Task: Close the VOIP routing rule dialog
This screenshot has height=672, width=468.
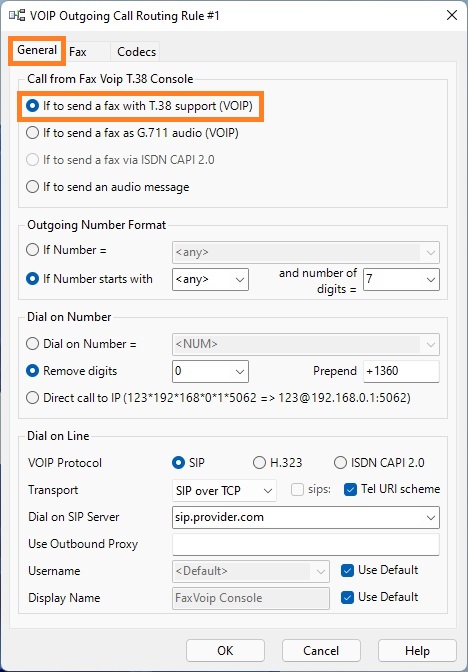Action: point(452,15)
